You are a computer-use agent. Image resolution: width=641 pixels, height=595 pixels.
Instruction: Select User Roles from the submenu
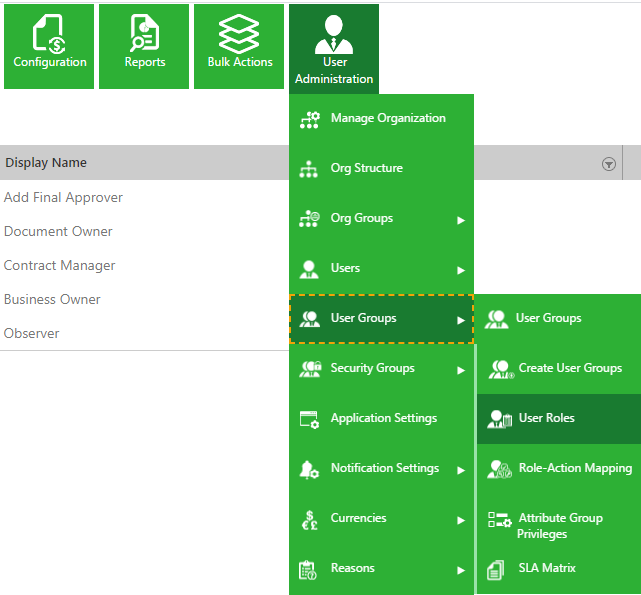(x=546, y=418)
